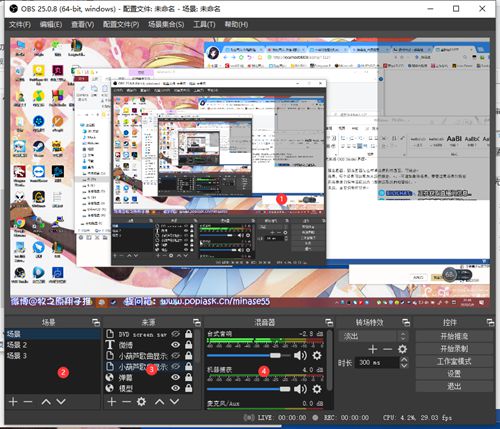Open transition properties gear icon
Screen dimensions: 500x429
pyautogui.click(x=402, y=349)
